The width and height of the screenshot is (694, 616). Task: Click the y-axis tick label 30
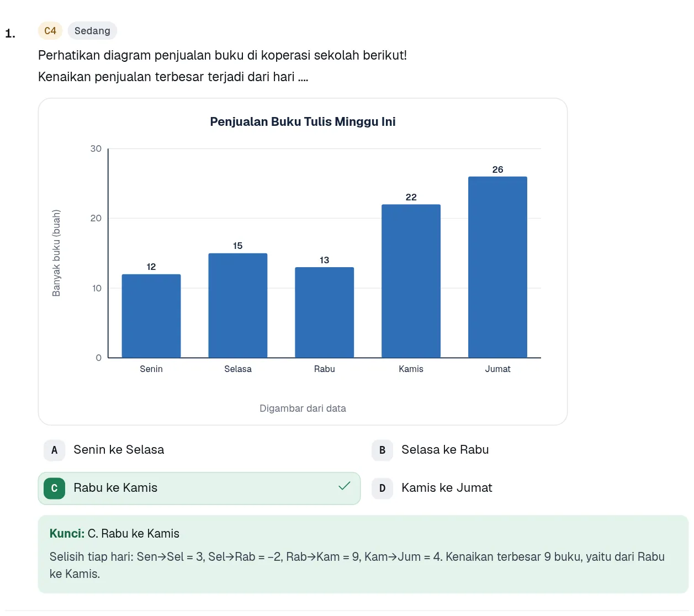[96, 148]
